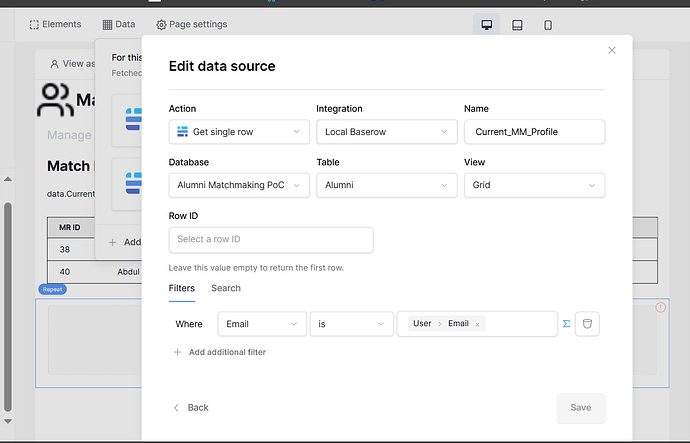
Task: Click the data.Current text element
Action: [x=71, y=194]
